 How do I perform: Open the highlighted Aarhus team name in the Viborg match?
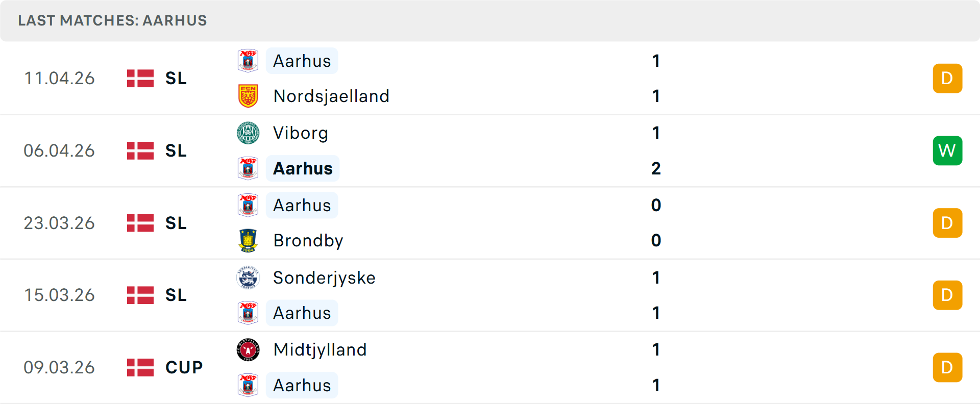303,168
